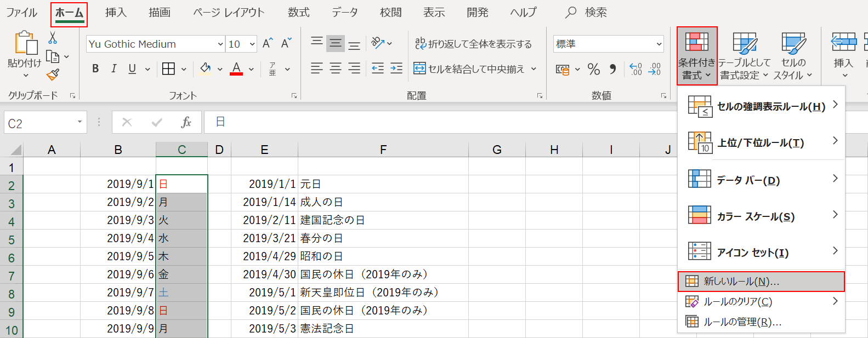868x338 pixels.
Task: Click the Increase Decimal icon
Action: 636,69
